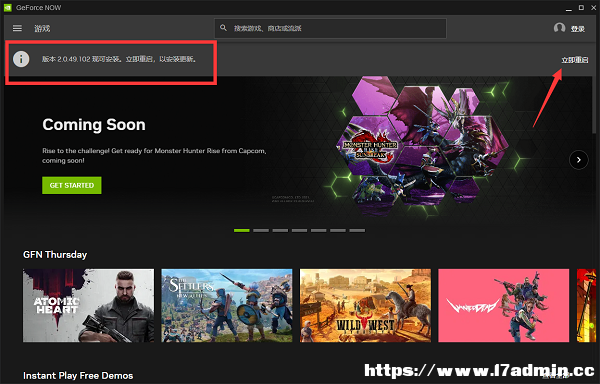Jump to the second carousel slide indicator
The height and width of the screenshot is (384, 600).
click(261, 231)
